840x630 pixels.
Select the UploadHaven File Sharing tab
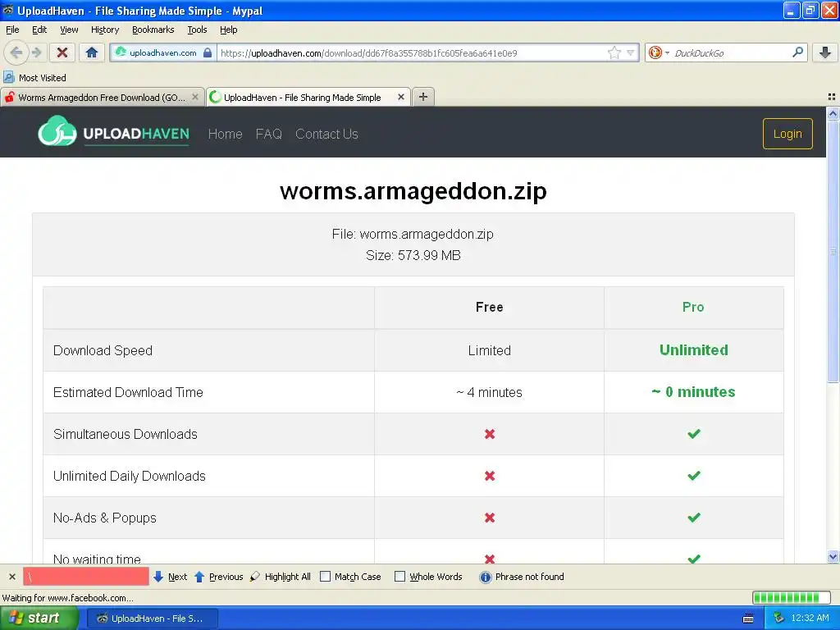coord(302,98)
